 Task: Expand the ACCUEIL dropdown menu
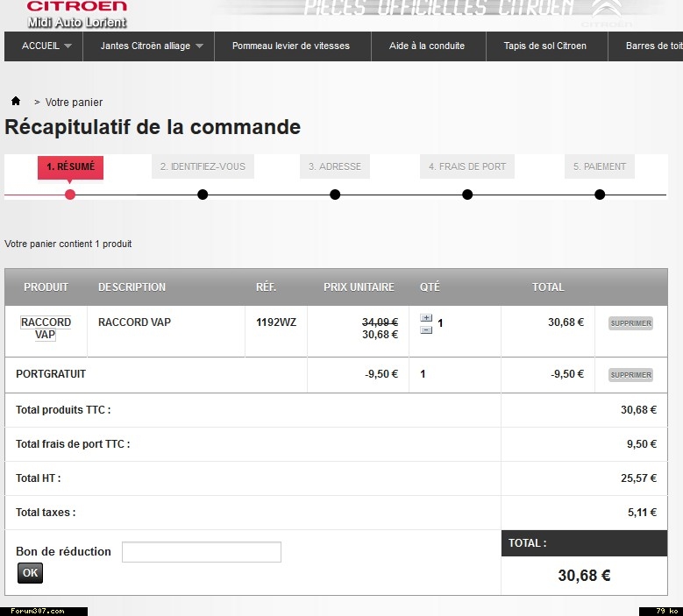coord(46,46)
